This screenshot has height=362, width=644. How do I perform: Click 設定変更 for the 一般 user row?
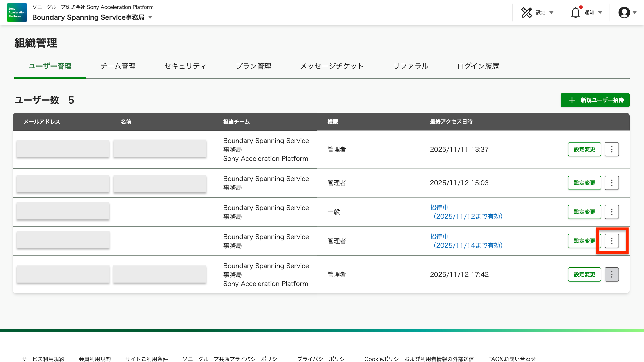(x=584, y=212)
